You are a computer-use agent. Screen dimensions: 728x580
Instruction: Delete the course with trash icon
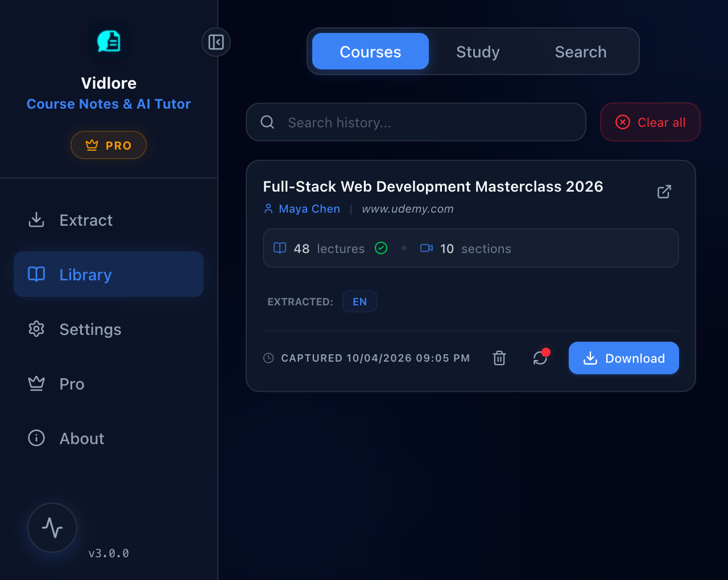pos(499,358)
